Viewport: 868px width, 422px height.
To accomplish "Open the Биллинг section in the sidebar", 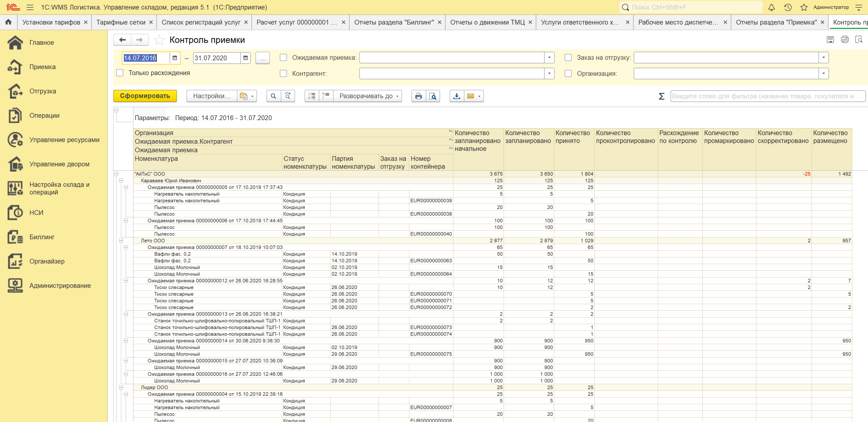I will [x=42, y=237].
